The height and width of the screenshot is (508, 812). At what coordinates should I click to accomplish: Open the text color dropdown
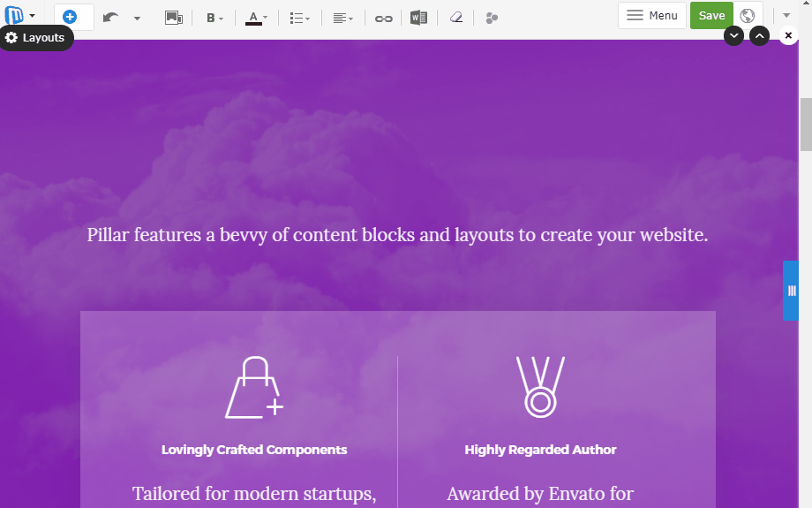(256, 19)
